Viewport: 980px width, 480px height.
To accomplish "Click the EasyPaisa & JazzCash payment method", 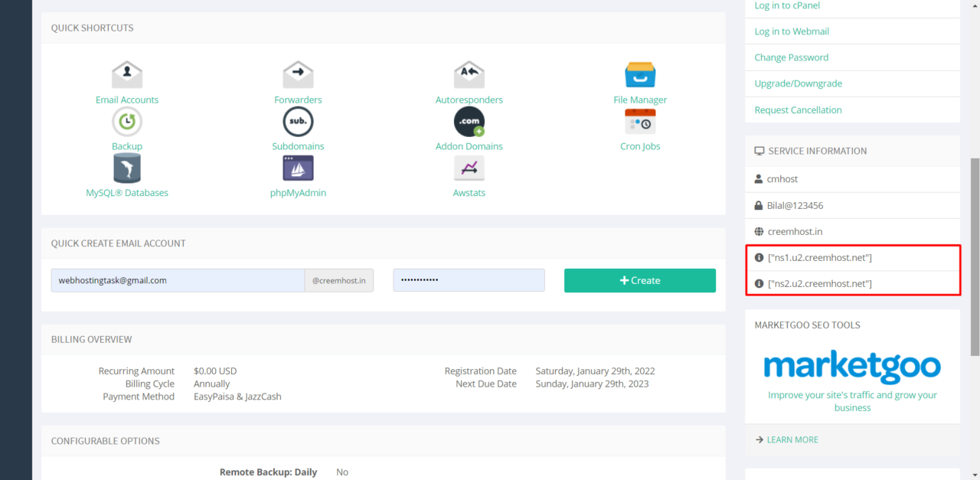I will click(x=237, y=397).
